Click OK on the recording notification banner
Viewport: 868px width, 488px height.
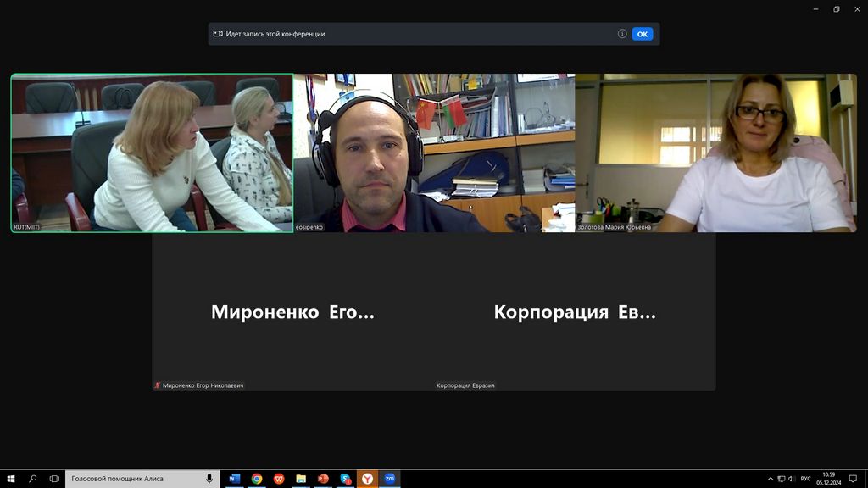642,34
